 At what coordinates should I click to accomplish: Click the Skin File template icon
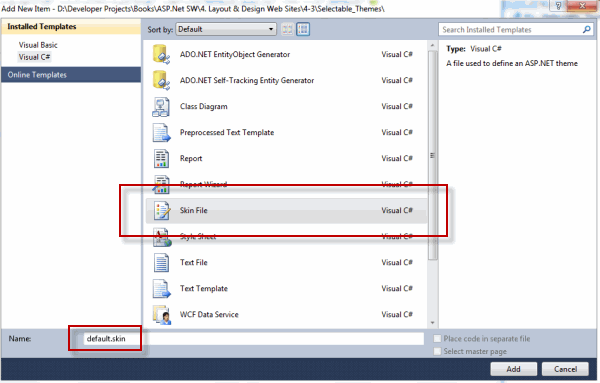coord(161,210)
